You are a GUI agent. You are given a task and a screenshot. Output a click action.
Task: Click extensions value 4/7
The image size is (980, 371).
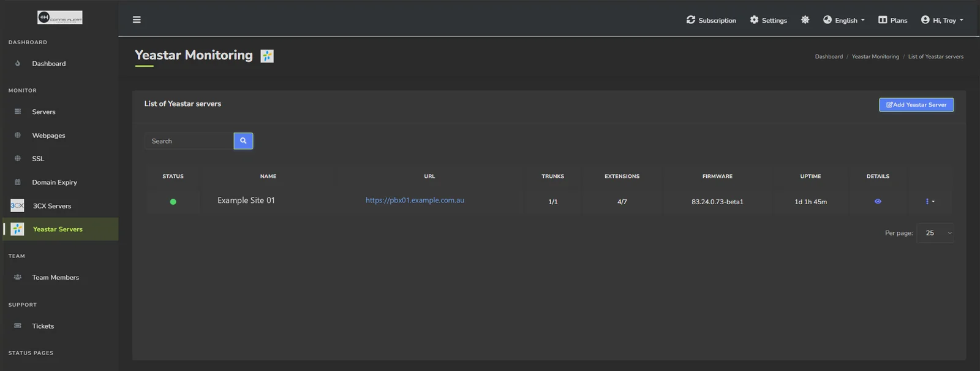(622, 202)
